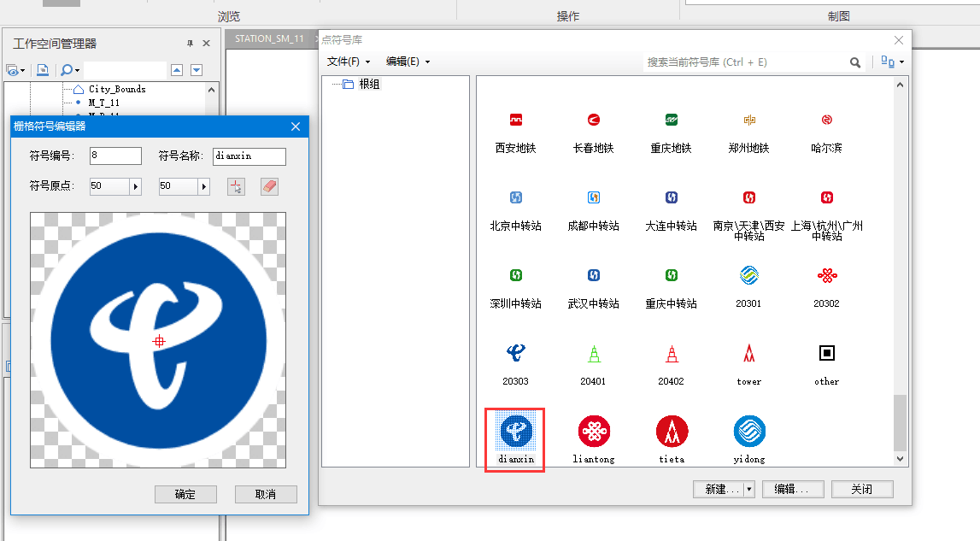Open the 编辑(E) menu
Viewport: 980px width, 541px height.
(408, 62)
